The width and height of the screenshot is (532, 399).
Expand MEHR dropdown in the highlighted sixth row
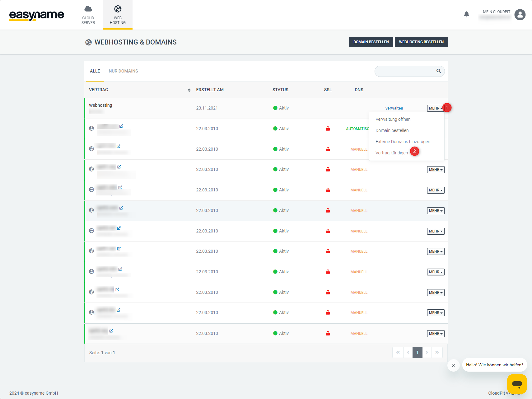435,211
